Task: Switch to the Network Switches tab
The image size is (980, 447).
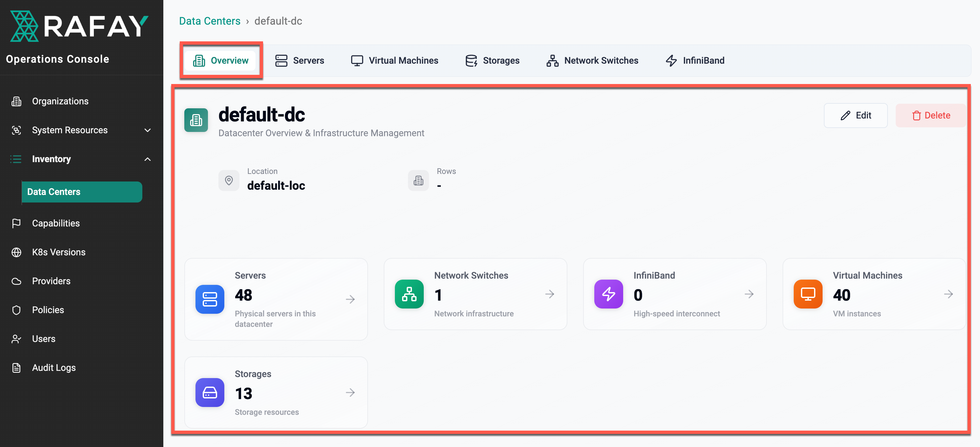Action: 592,60
